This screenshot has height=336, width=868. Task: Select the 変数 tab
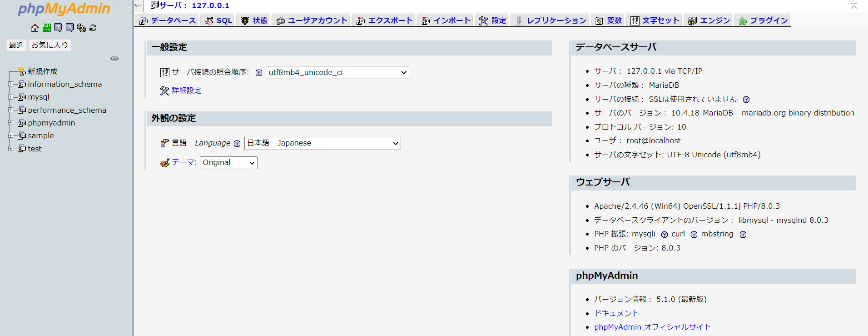(608, 20)
